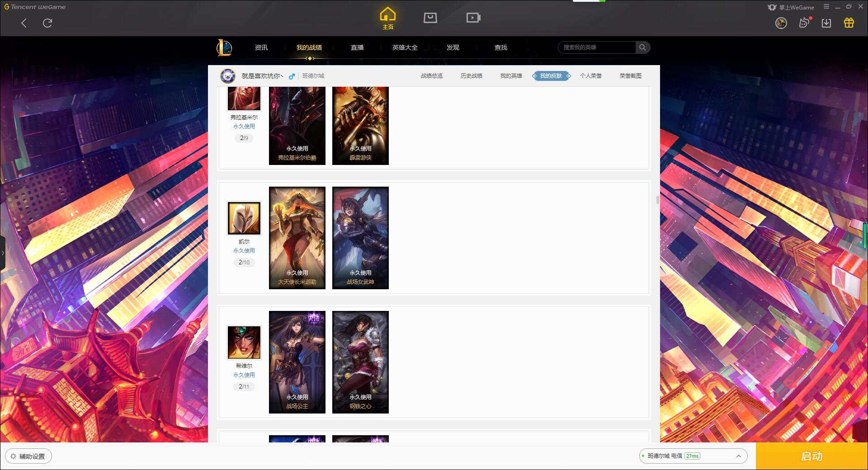
Task: Open the store bag icon in top bar
Action: pos(430,18)
